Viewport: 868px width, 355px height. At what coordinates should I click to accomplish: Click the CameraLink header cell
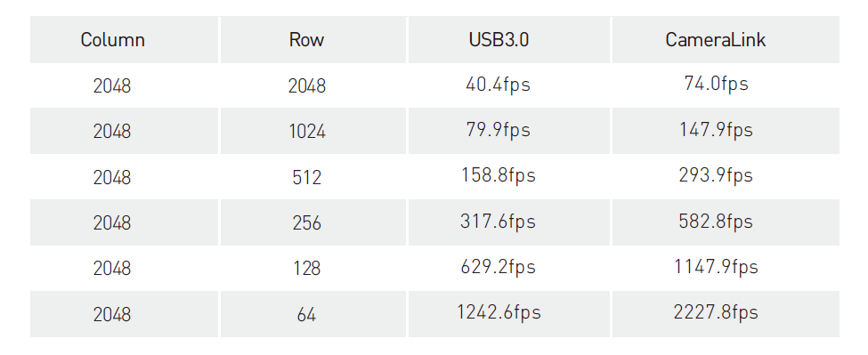[x=726, y=40]
